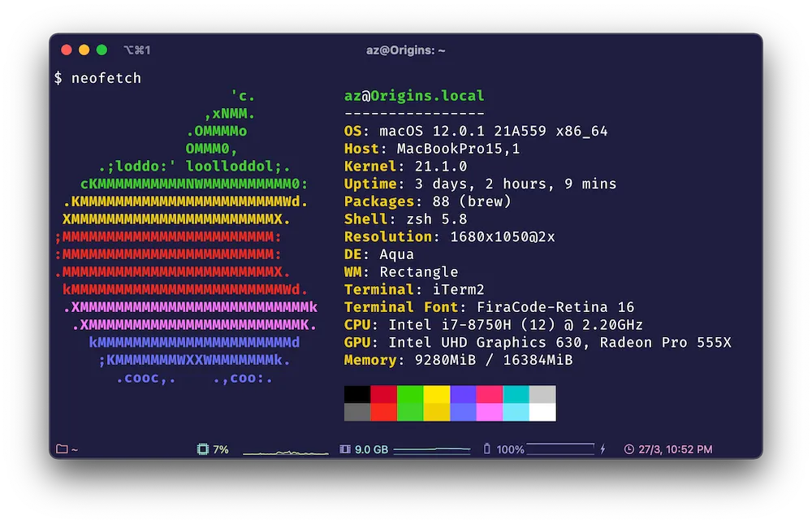Screen dimensions: 812x524
Task: Select the ⌥⌘1 tab shortcut indicator
Action: click(136, 50)
